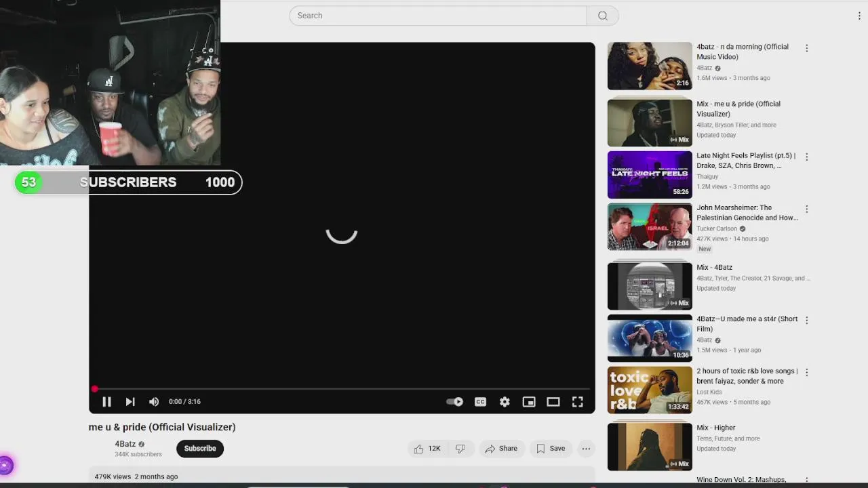Open options for 'U made me a st4r'
Image resolution: width=868 pixels, height=488 pixels.
(806, 321)
